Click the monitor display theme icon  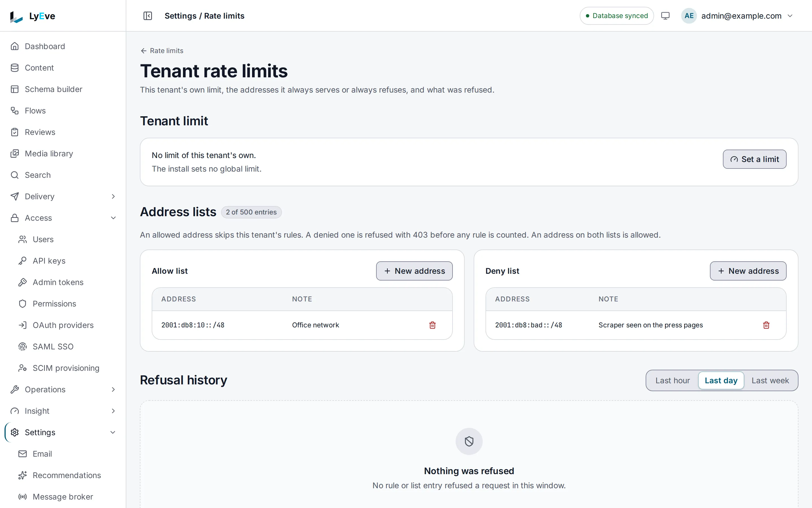[x=665, y=16]
